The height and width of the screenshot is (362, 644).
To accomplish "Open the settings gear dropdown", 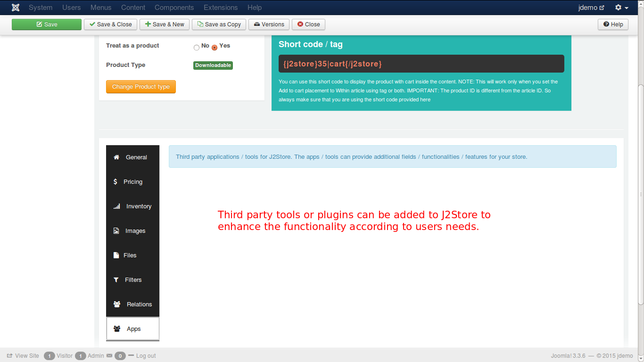I will tap(621, 8).
